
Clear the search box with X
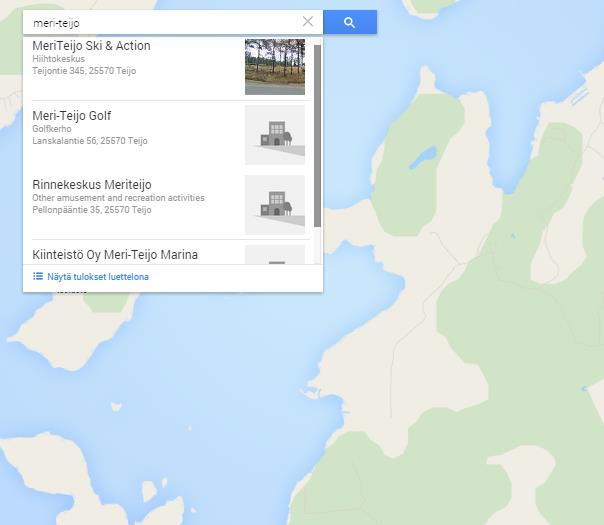(308, 22)
